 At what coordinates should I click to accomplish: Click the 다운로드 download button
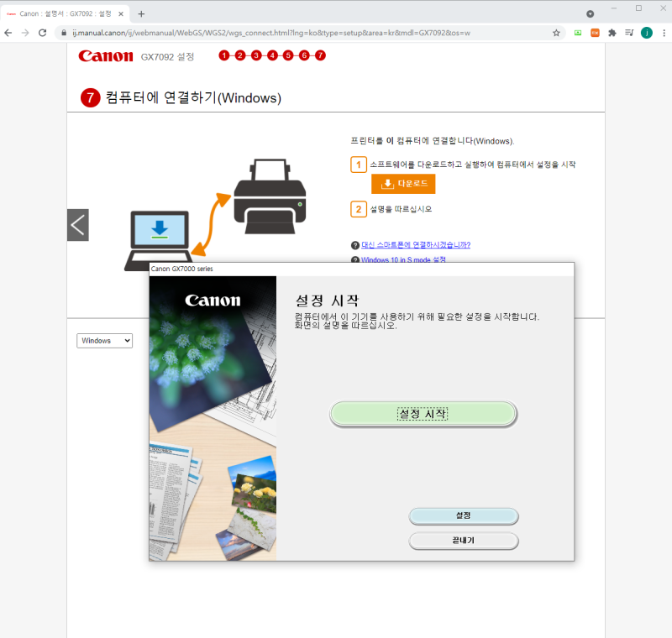pyautogui.click(x=402, y=184)
